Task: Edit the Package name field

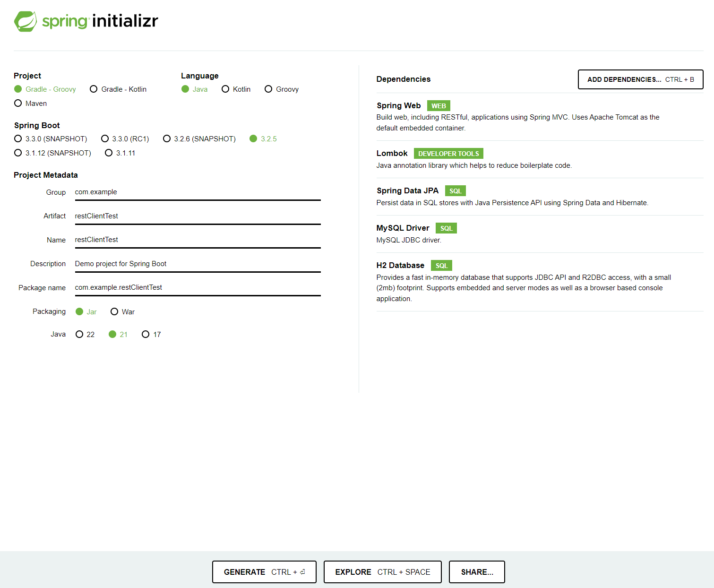Action: pos(198,288)
